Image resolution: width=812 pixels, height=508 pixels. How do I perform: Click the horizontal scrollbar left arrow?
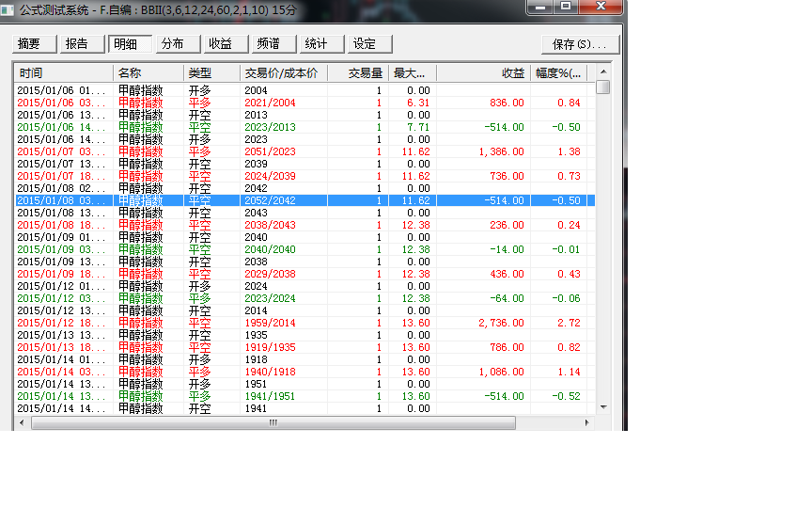[x=23, y=423]
